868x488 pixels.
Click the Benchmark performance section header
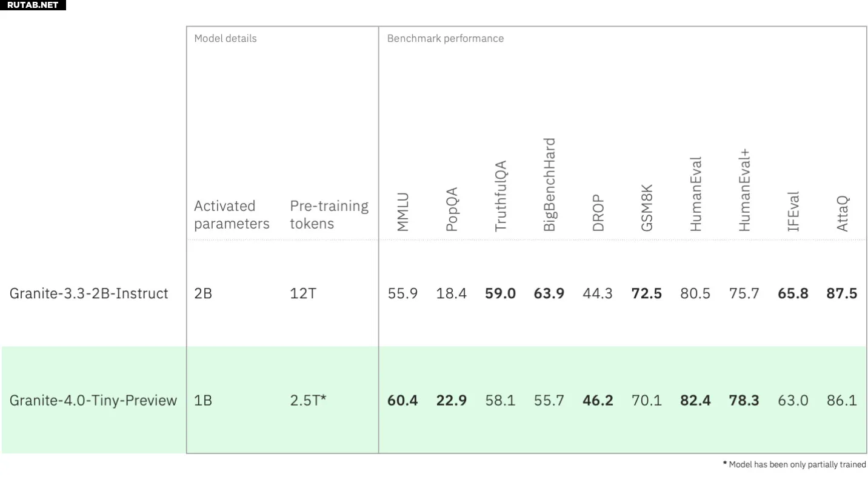coord(446,38)
